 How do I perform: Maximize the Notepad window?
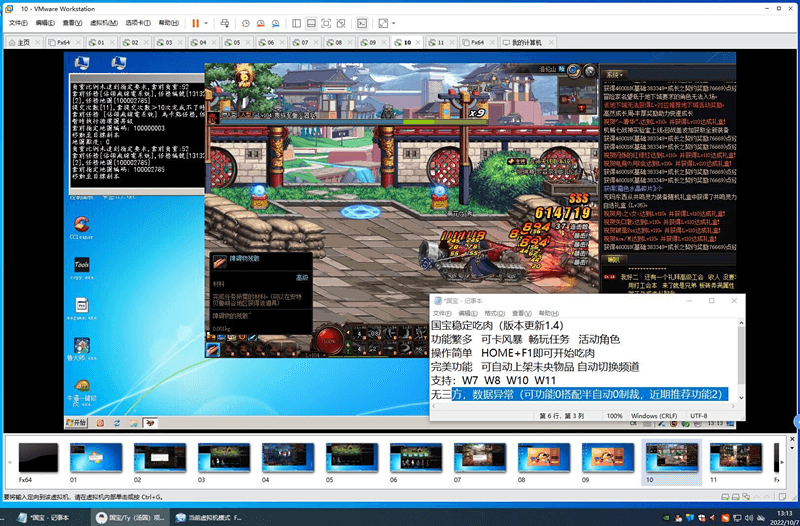[x=711, y=300]
